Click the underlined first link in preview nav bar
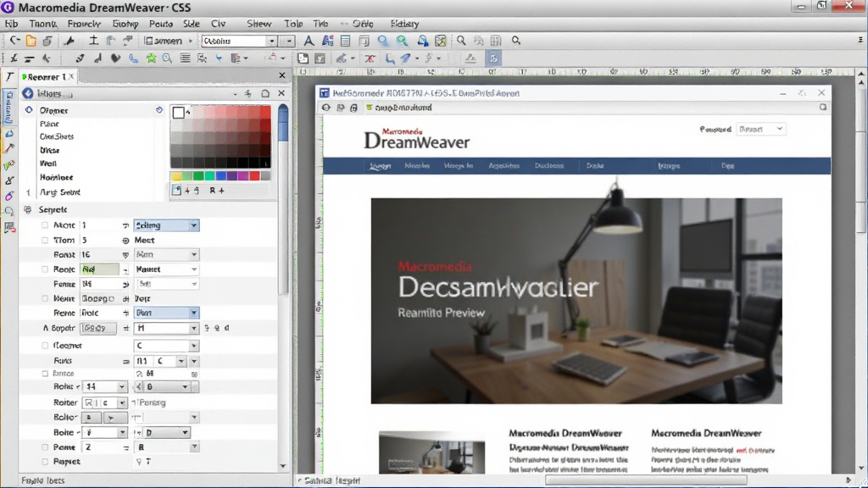Viewport: 868px width, 488px height. (x=380, y=166)
